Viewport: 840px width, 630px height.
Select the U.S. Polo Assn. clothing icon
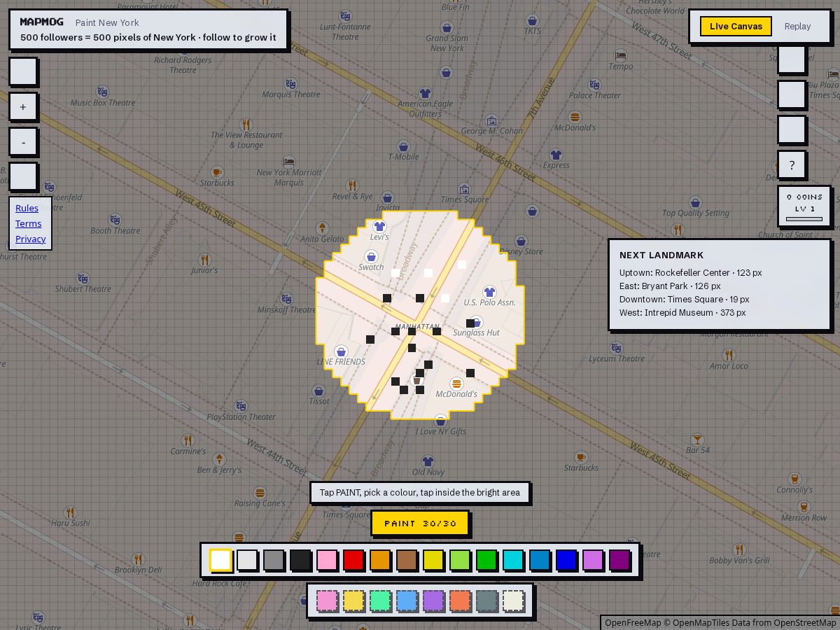[x=489, y=292]
